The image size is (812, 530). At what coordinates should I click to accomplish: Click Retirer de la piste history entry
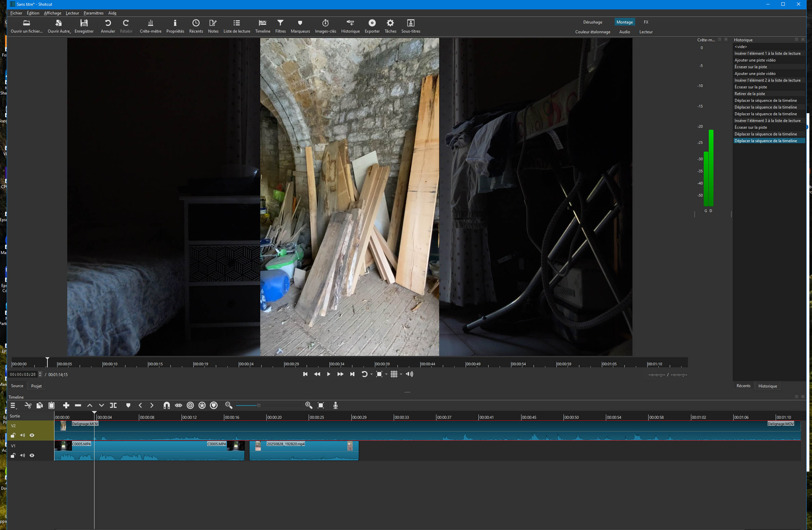click(x=769, y=94)
